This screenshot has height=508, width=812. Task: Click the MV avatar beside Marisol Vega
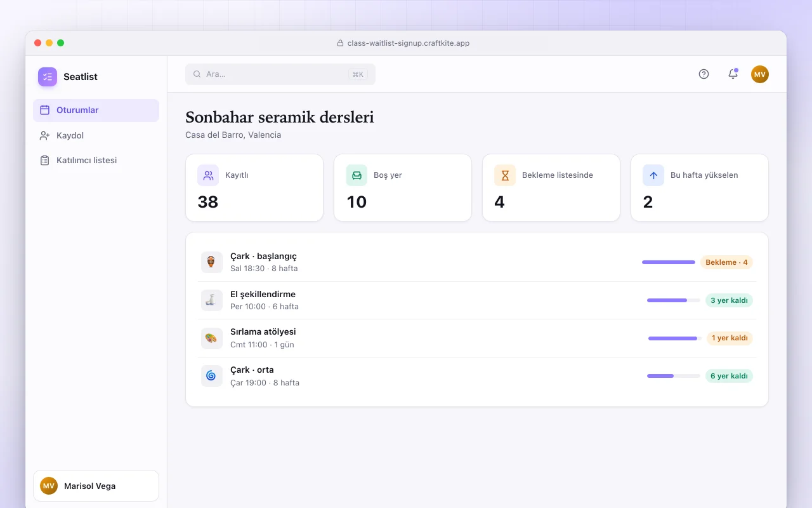[x=49, y=486]
